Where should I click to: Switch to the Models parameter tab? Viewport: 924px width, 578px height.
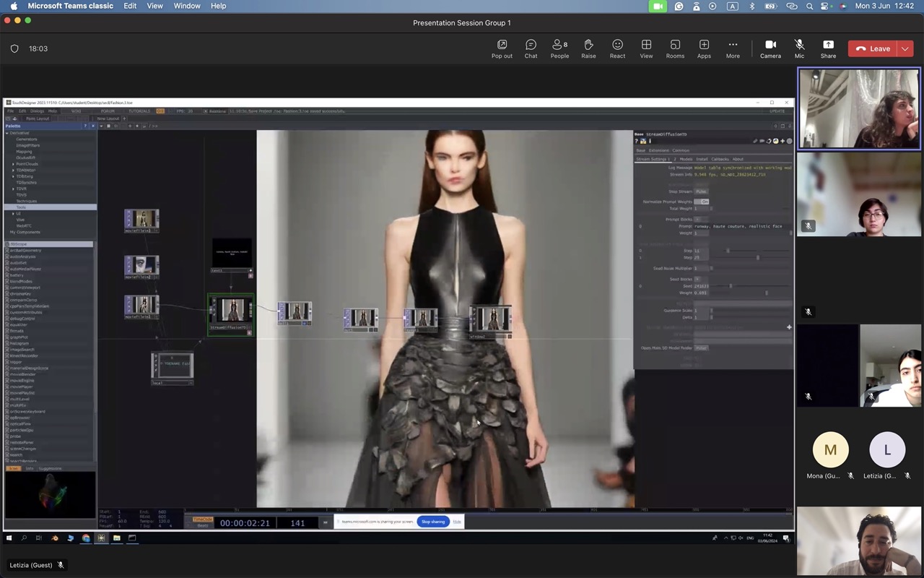point(686,159)
